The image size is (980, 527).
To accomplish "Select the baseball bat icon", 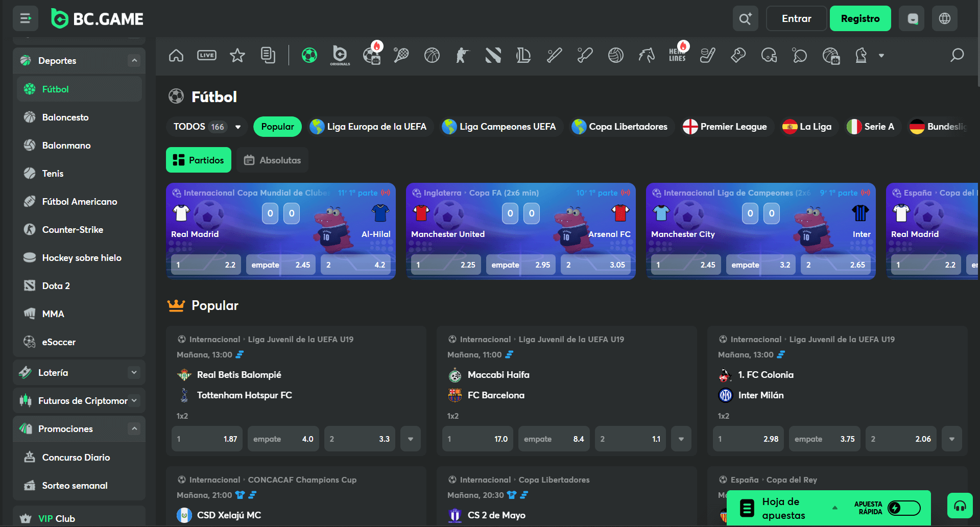I will pos(555,55).
